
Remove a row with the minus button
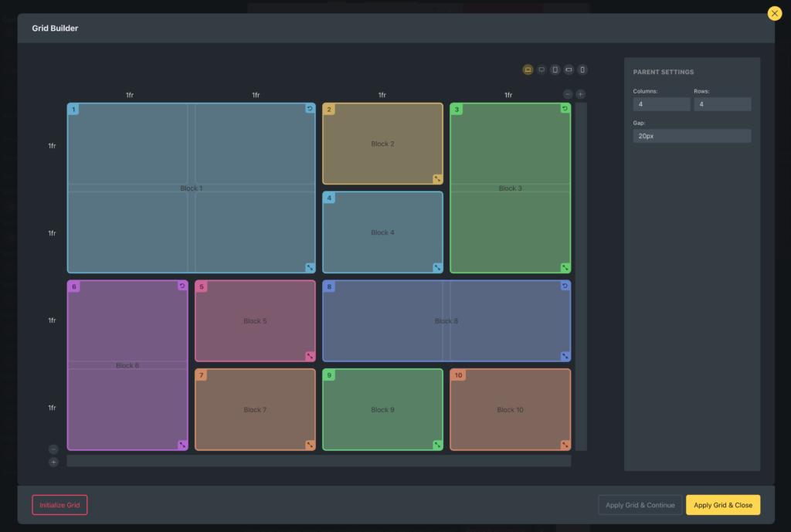[53, 449]
